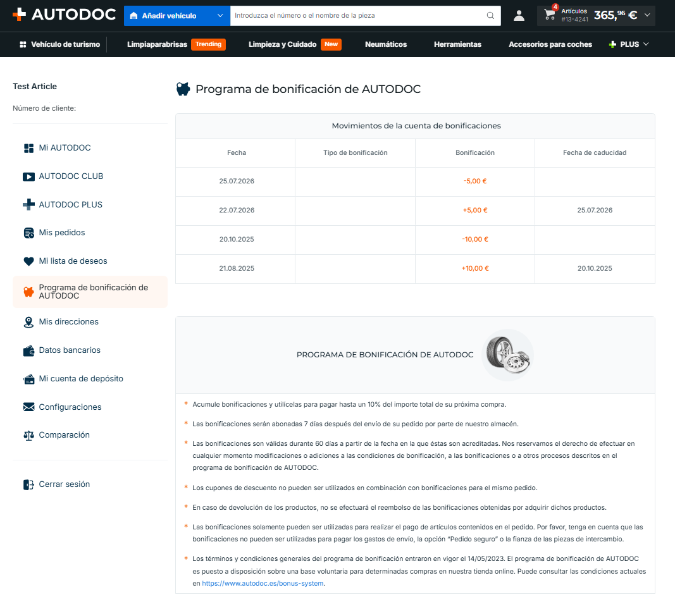Click the Comparación scales icon

(28, 436)
